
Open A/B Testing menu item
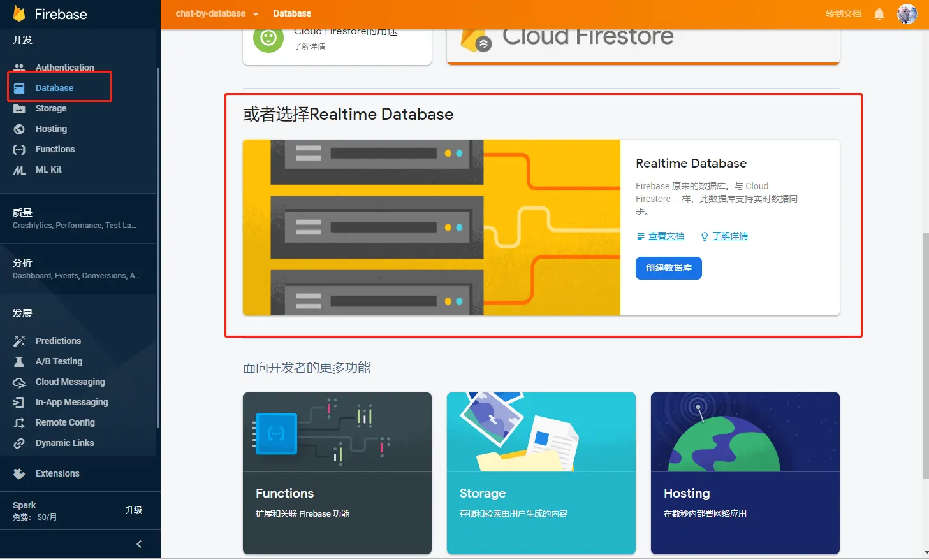pyautogui.click(x=59, y=361)
